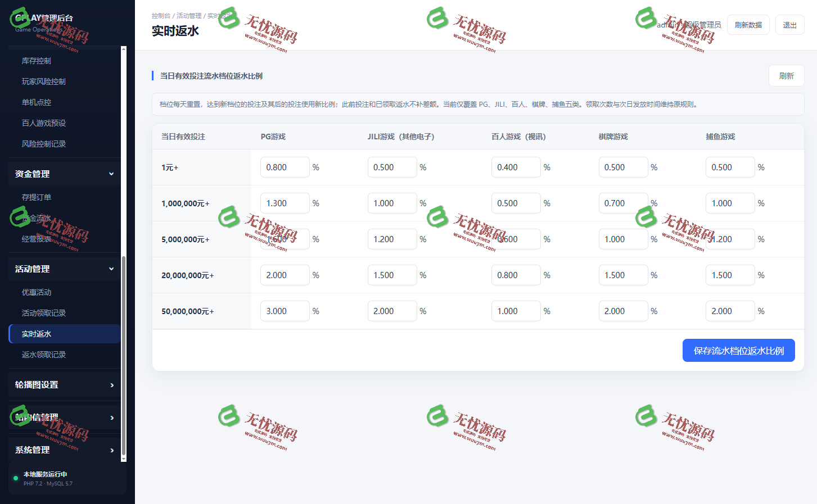Edit 百人游戏 rate in 20,000,000元+ row
The width and height of the screenshot is (817, 504).
[516, 275]
